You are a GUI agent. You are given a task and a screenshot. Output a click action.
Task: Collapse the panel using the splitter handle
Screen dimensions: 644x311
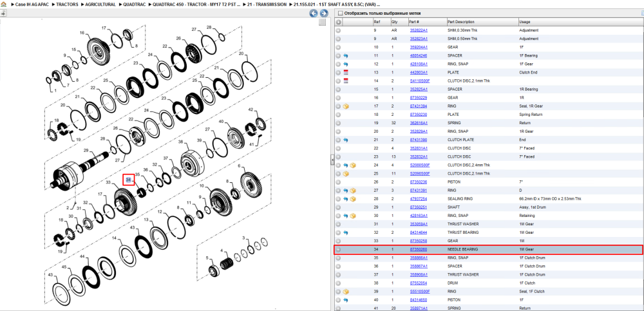[x=332, y=161]
